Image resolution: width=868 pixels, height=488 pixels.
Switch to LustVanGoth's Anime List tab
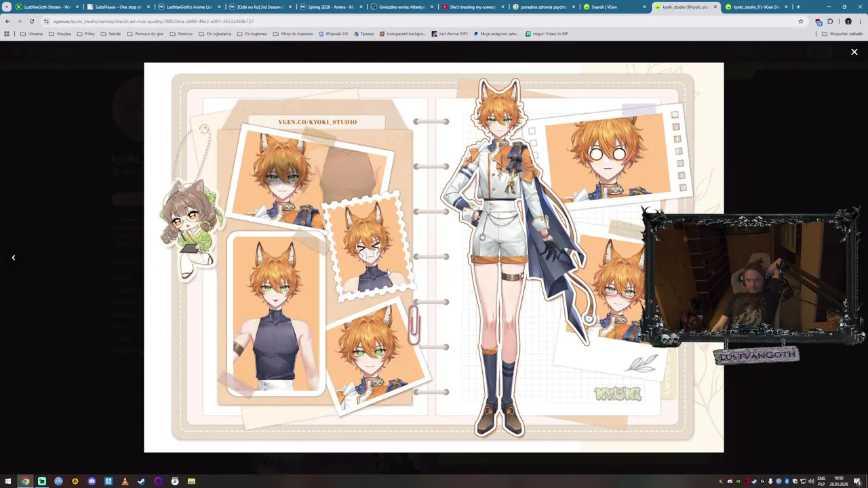[190, 7]
